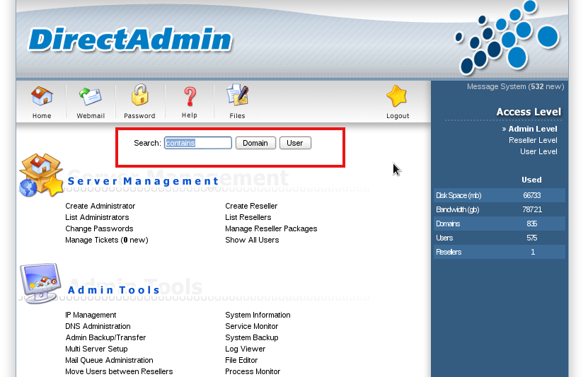
Task: Switch to Admin Level access
Action: click(533, 129)
